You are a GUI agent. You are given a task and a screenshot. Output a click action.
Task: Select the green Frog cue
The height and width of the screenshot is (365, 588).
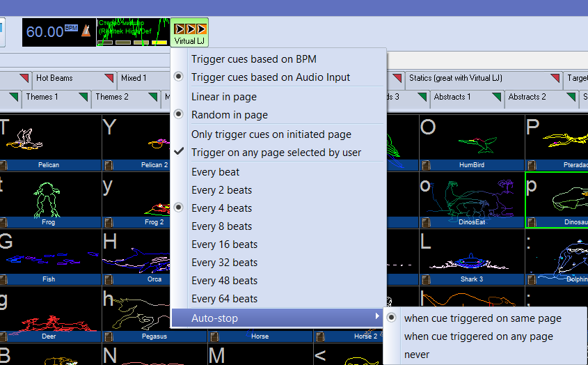(x=50, y=195)
